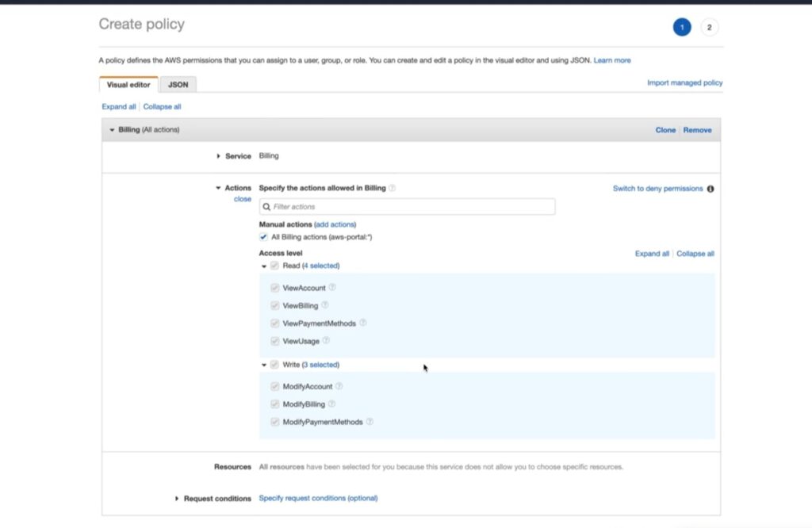812x528 pixels.
Task: Open info icon next to deny permissions
Action: tap(710, 189)
